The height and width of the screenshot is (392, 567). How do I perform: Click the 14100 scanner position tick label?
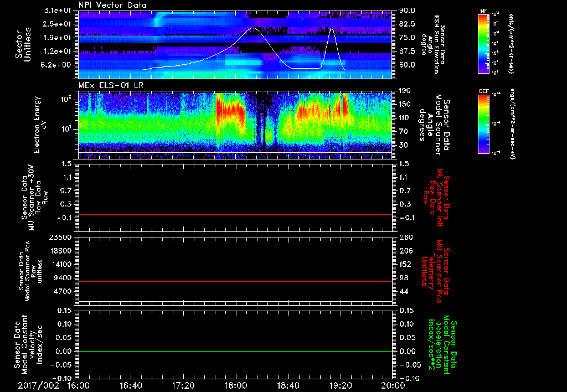(x=60, y=264)
